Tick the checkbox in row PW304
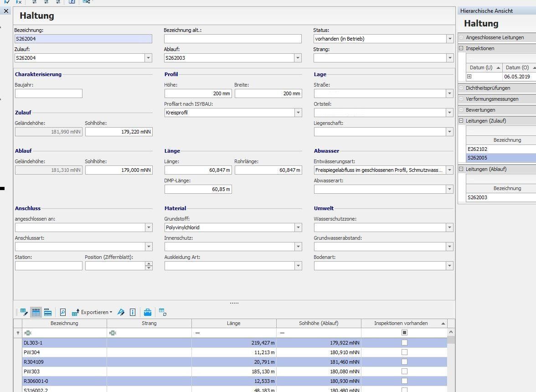 pyautogui.click(x=404, y=352)
